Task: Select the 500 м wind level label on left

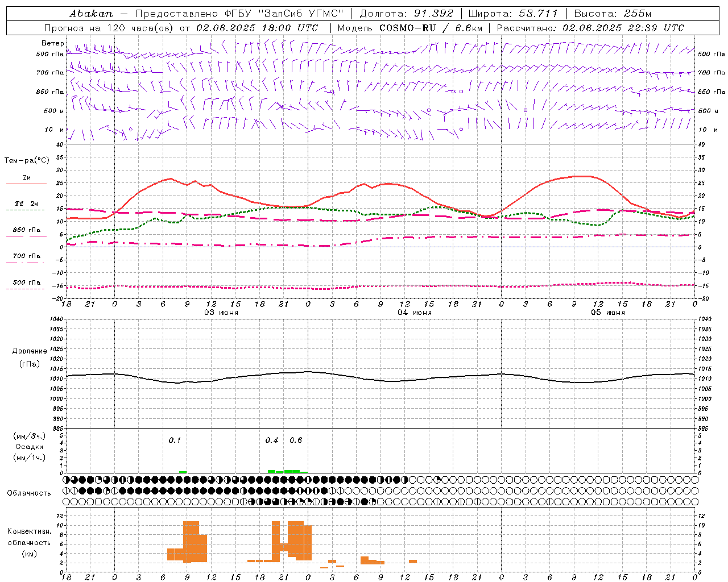Action: 55,111
